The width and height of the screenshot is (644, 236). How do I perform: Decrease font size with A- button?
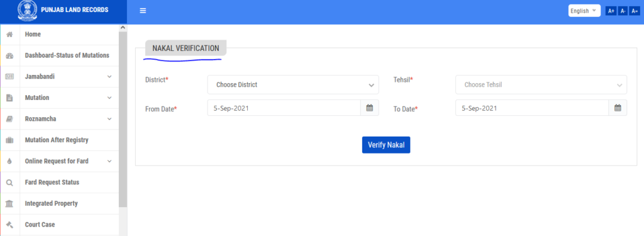[x=623, y=11]
